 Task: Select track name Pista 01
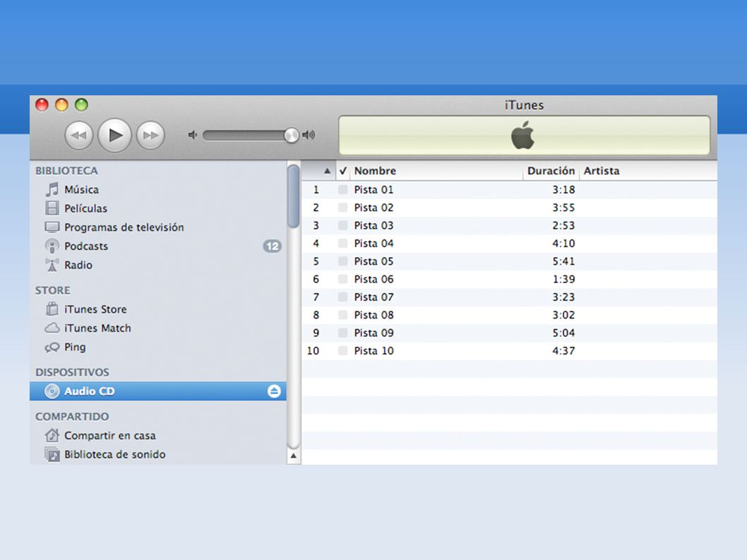pos(373,190)
